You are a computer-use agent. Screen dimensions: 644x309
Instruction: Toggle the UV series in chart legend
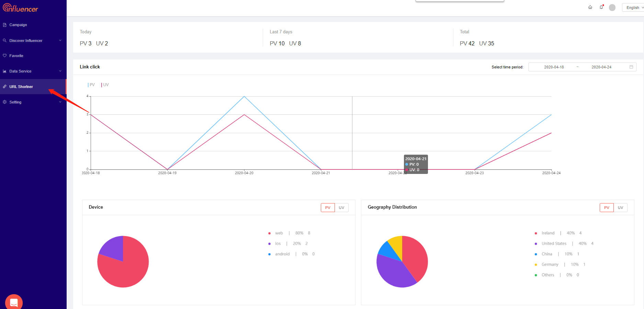[x=105, y=85]
